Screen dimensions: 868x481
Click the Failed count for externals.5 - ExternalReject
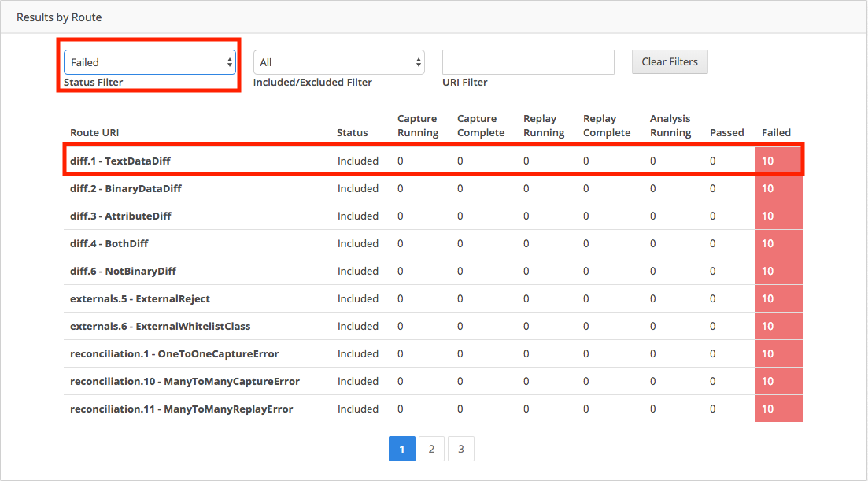pyautogui.click(x=779, y=299)
